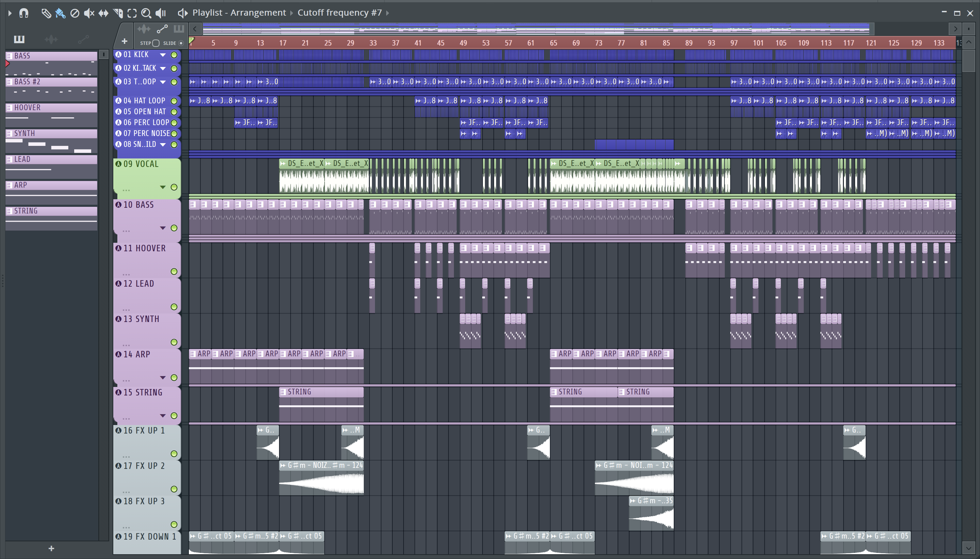Expand the 02 KI..TACK track arrow
980x559 pixels.
pyautogui.click(x=163, y=68)
